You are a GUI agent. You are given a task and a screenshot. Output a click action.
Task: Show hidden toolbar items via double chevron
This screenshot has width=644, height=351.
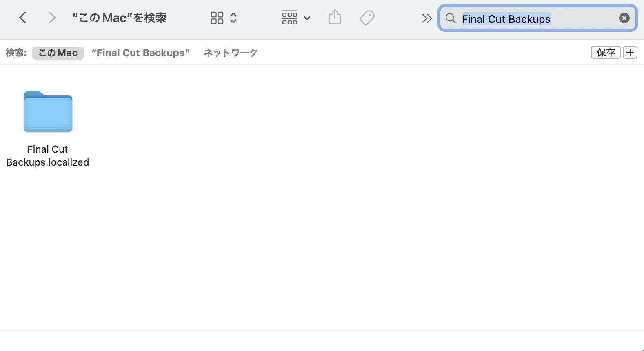click(426, 18)
